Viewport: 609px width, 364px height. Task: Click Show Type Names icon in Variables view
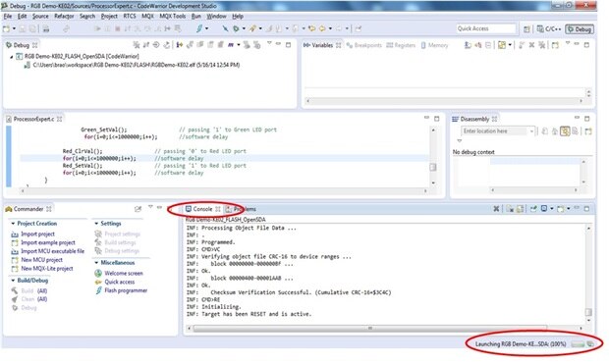(468, 45)
